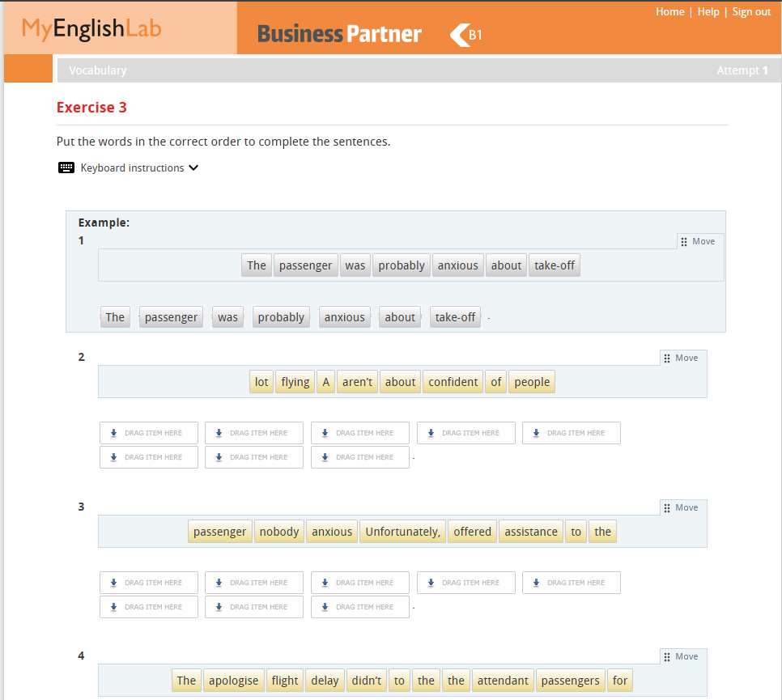Expand the Keyboard instructions chevron
Viewport: 782px width, 700px height.
pos(193,168)
